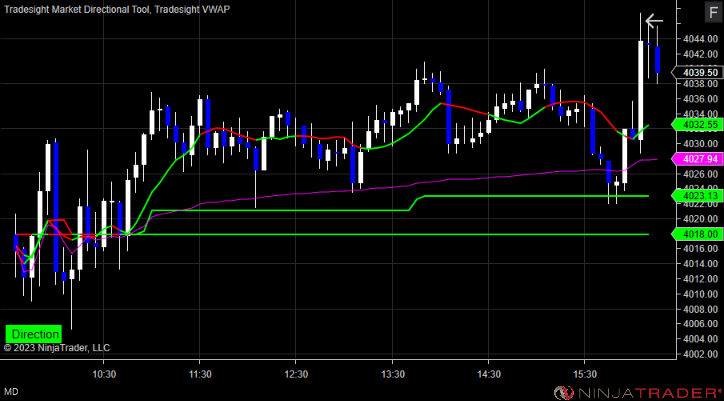Click the F button in chart corner
Screen dimensions: 724x401
(x=712, y=12)
